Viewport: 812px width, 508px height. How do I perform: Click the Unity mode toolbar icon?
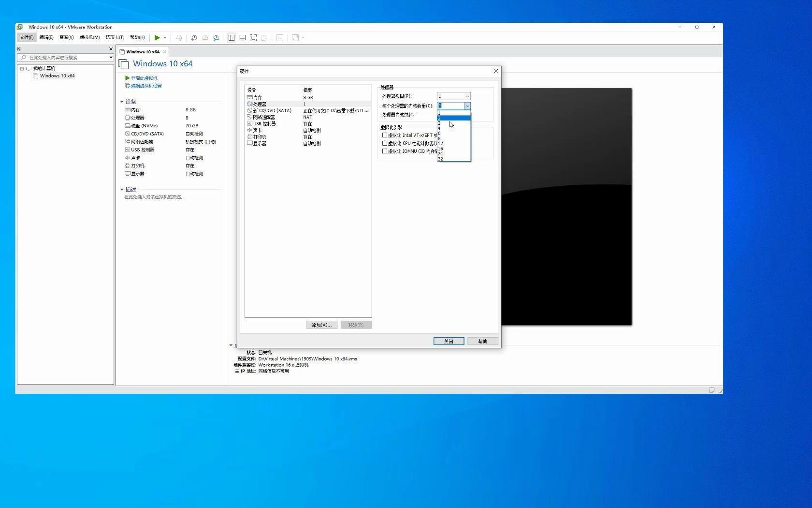[x=264, y=38]
